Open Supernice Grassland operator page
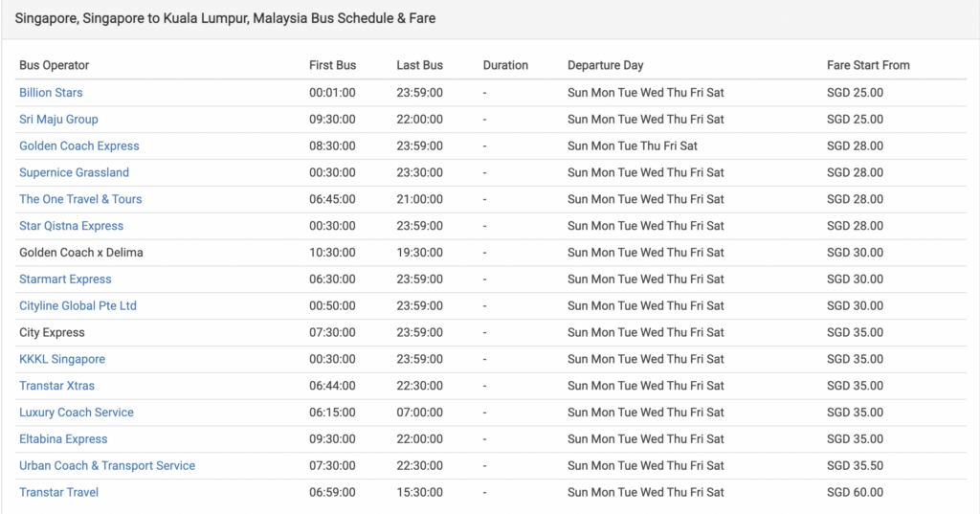Image resolution: width=980 pixels, height=514 pixels. pyautogui.click(x=74, y=172)
